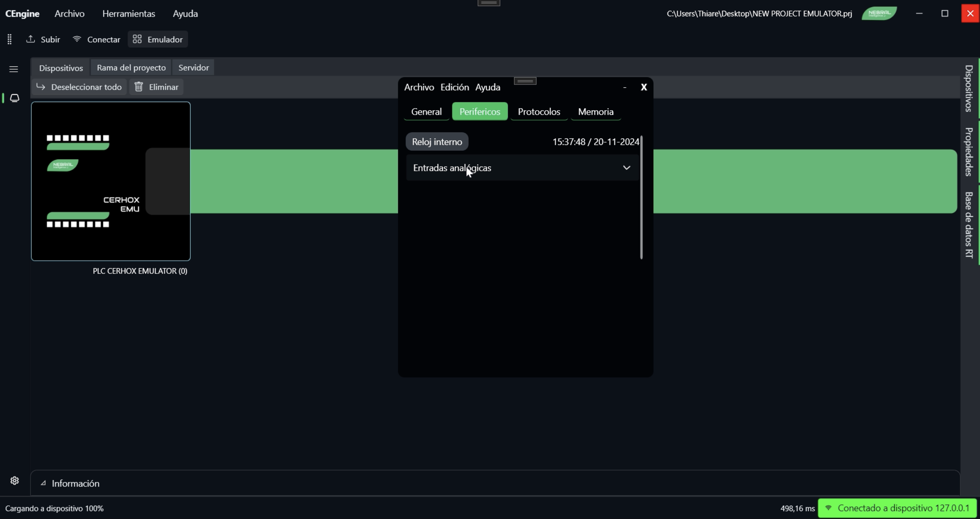Open the Herramientas menu
980x519 pixels.
point(128,13)
